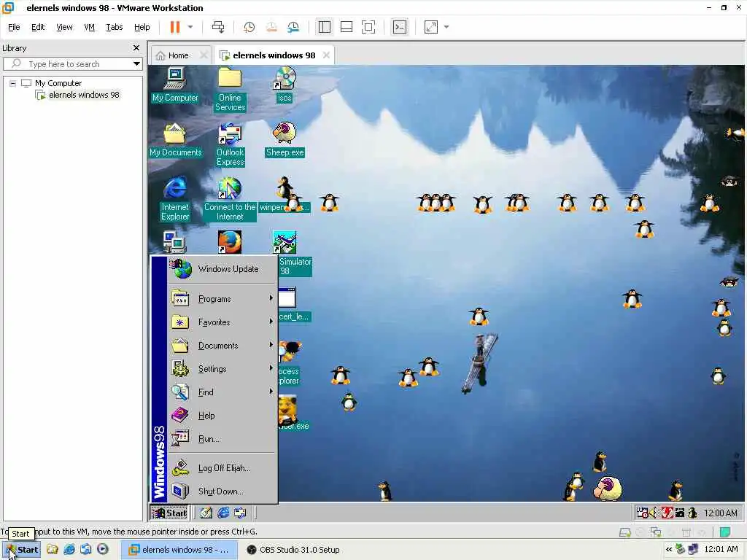
Task: Toggle the thumbnail bar view icon
Action: (347, 27)
